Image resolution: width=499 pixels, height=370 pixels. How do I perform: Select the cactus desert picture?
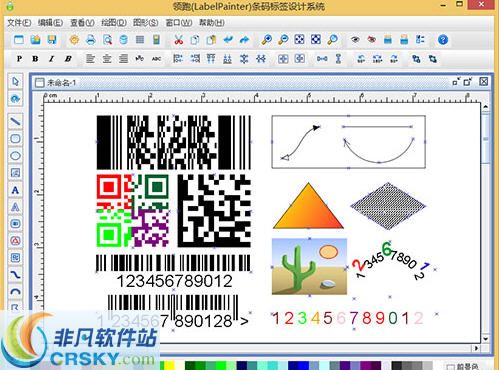(309, 266)
